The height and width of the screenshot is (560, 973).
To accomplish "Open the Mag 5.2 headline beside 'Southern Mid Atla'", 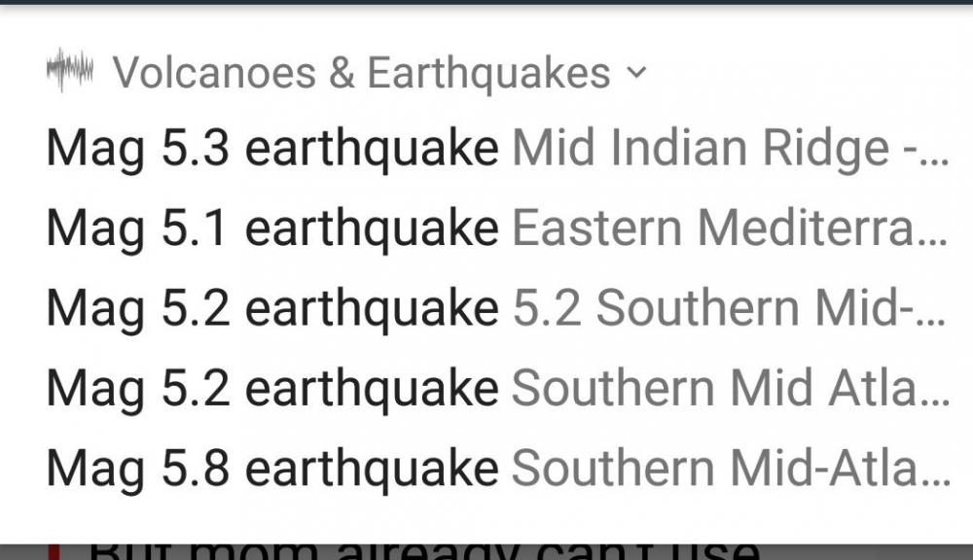I will coord(272,389).
